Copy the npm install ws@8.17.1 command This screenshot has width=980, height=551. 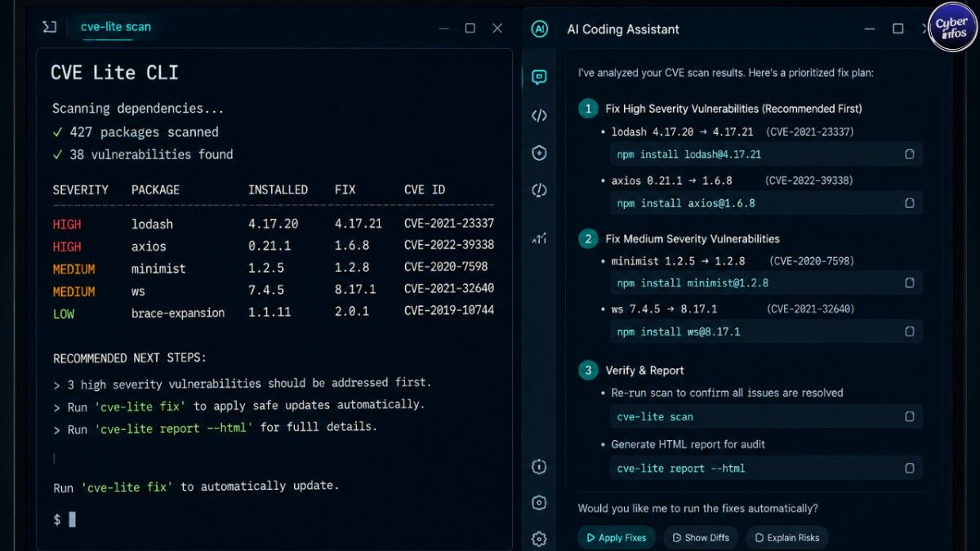click(x=909, y=331)
